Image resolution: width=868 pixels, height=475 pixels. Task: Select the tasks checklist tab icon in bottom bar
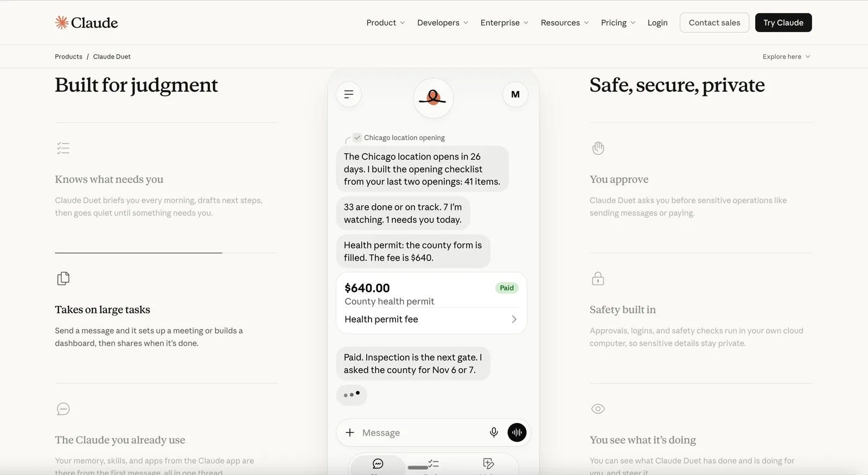pos(433,464)
